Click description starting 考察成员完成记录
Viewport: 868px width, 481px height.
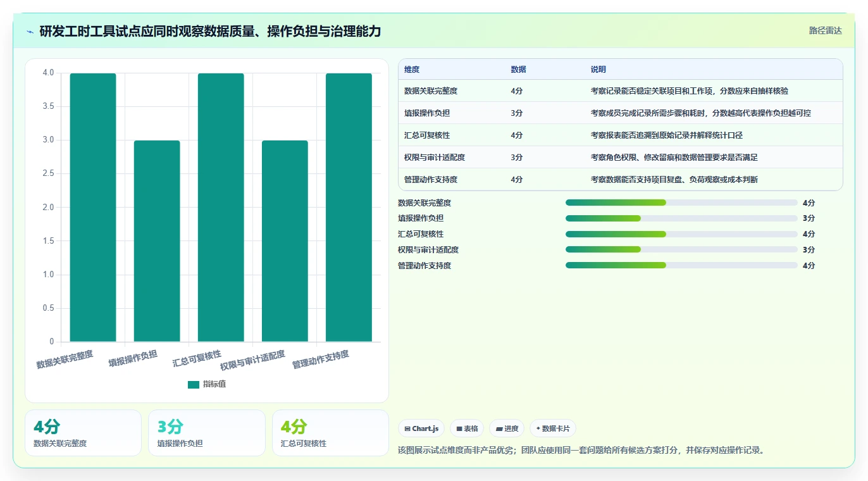coord(700,113)
